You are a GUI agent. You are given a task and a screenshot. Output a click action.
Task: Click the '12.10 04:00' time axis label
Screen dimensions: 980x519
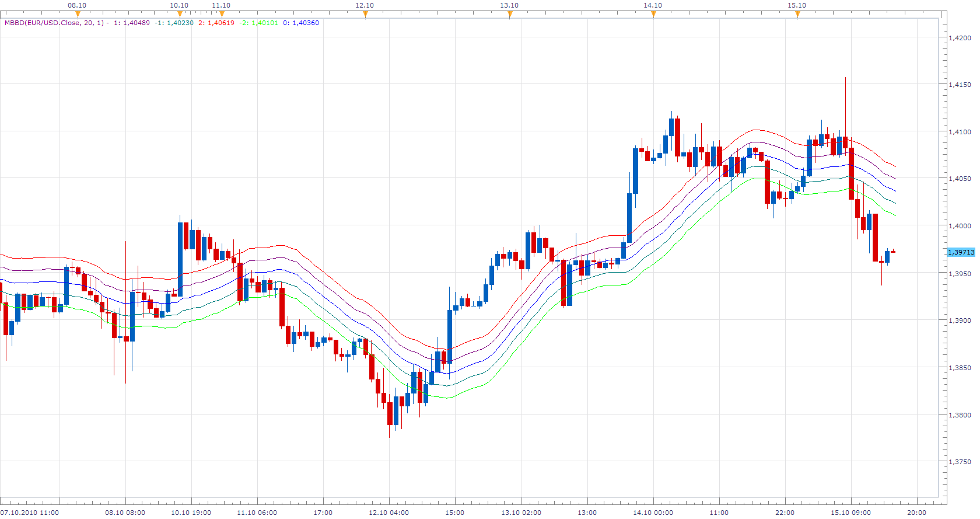(x=389, y=513)
